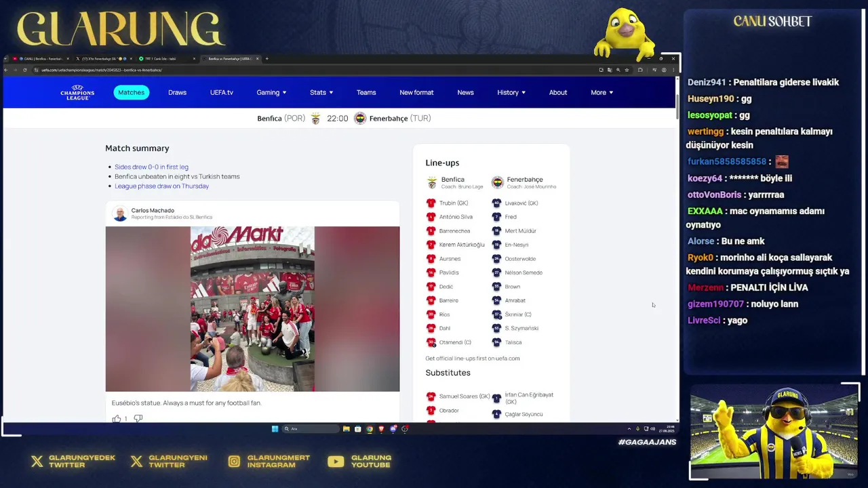The image size is (868, 488).
Task: Click player Kerem Aktürkoğlu in line-up
Action: 462,245
